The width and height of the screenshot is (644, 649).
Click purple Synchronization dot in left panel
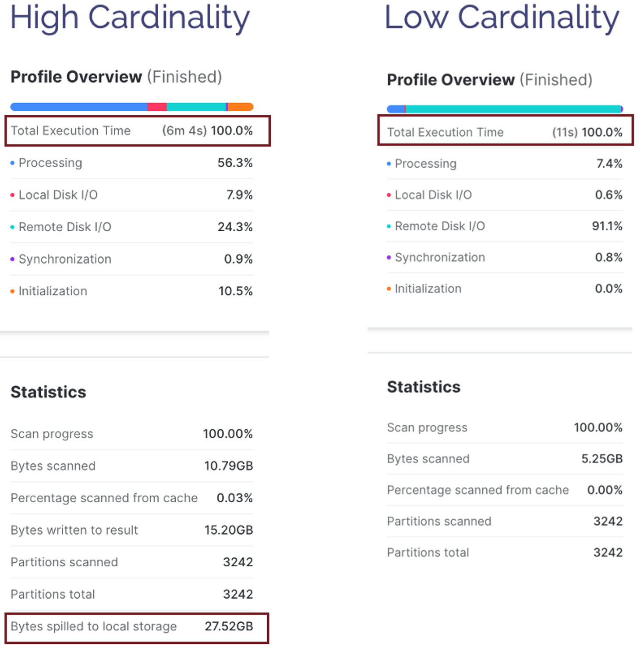coord(12,259)
